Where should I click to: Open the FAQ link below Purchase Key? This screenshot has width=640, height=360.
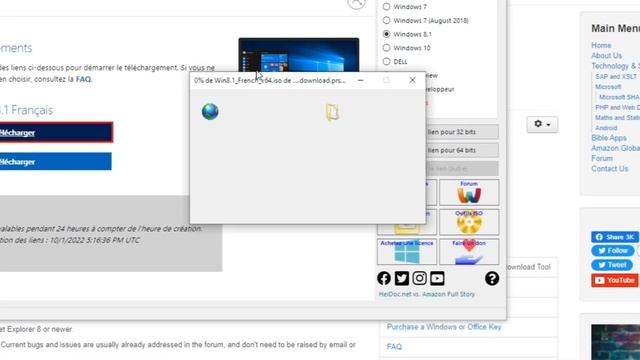(x=394, y=347)
